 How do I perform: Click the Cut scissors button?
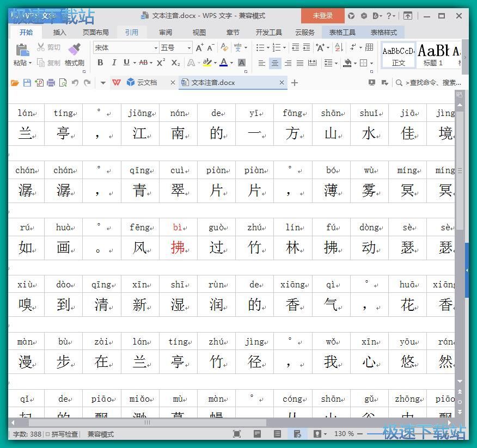click(x=48, y=47)
